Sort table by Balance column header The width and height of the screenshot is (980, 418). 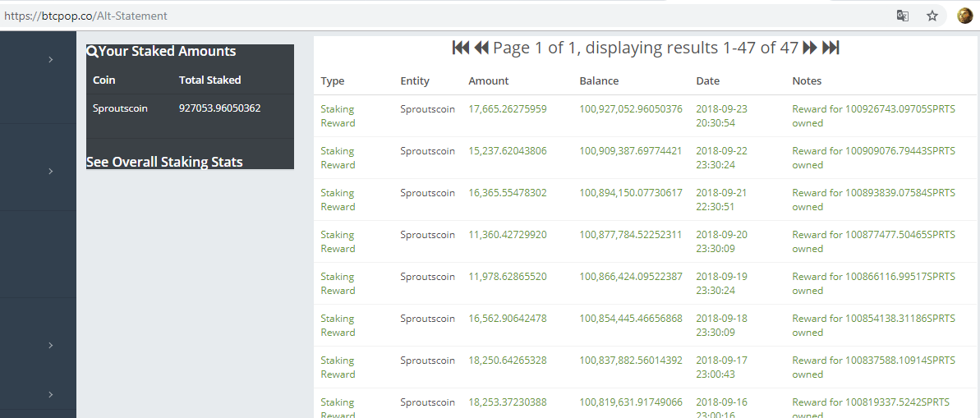[x=599, y=80]
